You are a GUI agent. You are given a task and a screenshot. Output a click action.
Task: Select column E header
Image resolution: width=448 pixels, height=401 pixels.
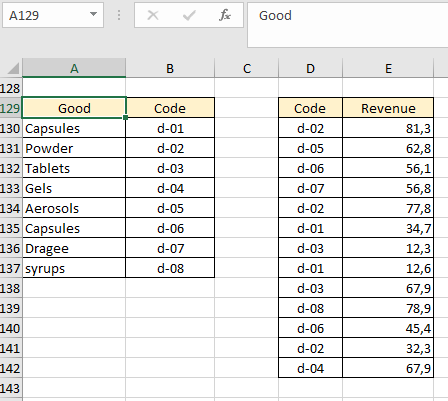[x=388, y=68]
